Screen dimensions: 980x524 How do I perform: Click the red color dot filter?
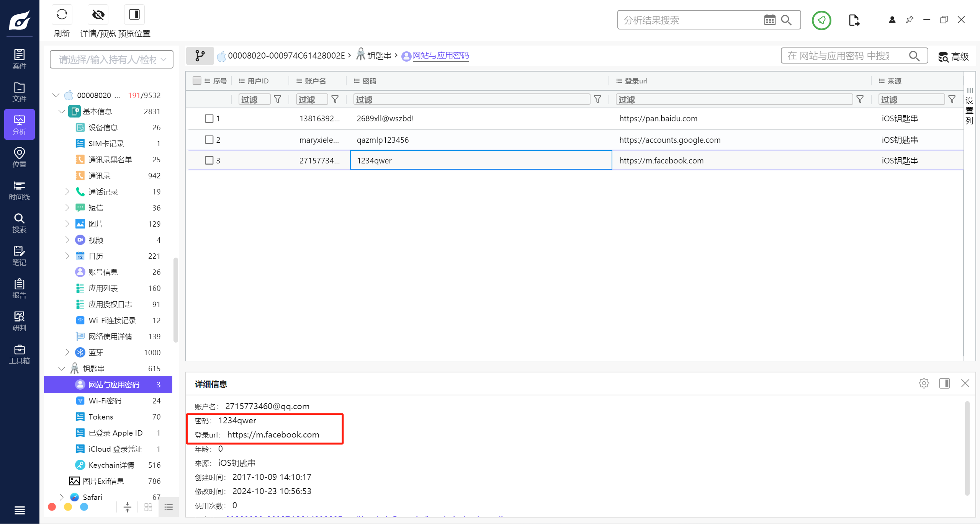52,507
